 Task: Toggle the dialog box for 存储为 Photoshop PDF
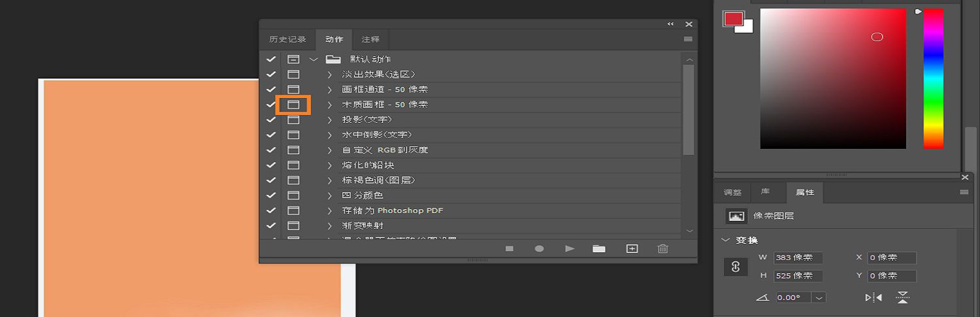coord(293,210)
